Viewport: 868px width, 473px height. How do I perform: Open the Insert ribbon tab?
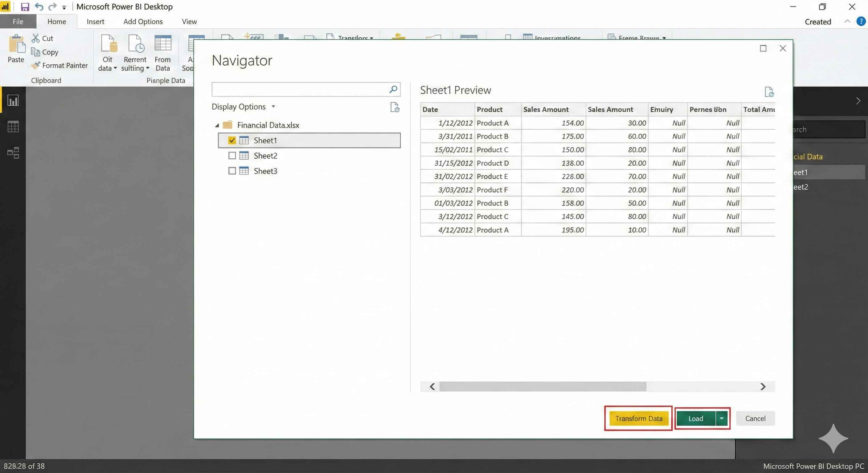click(95, 22)
